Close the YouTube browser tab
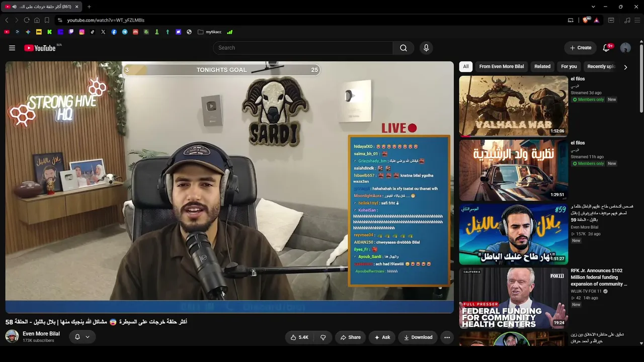644x362 pixels. tap(76, 7)
